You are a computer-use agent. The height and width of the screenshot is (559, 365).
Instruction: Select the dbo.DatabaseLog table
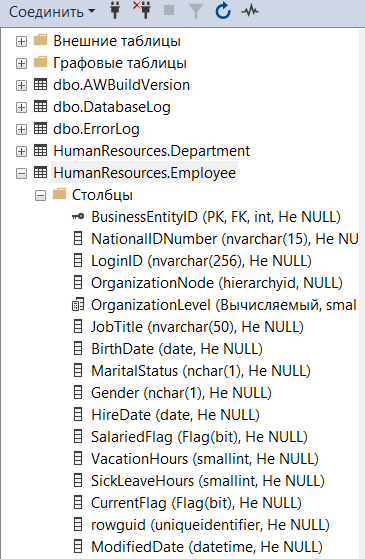(x=112, y=107)
